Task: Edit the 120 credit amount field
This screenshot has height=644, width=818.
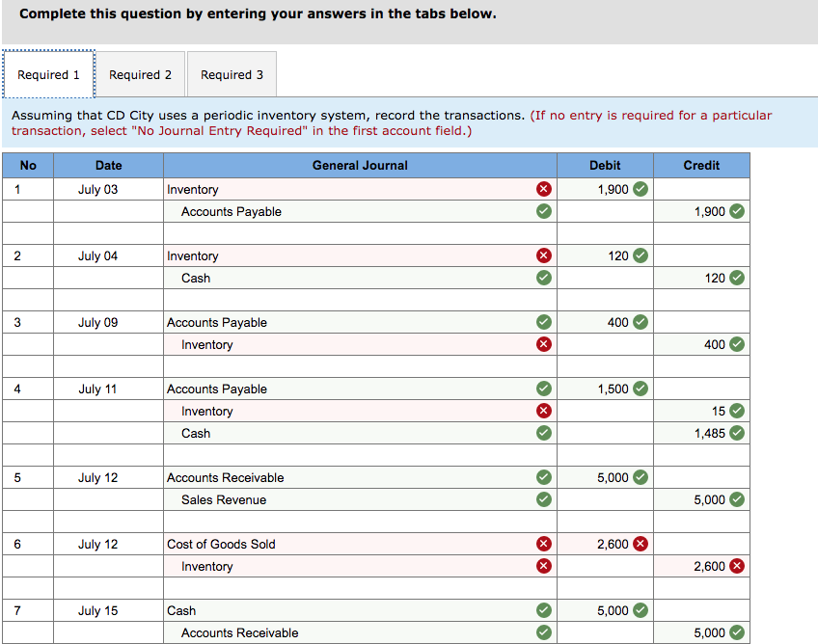Action: click(701, 278)
